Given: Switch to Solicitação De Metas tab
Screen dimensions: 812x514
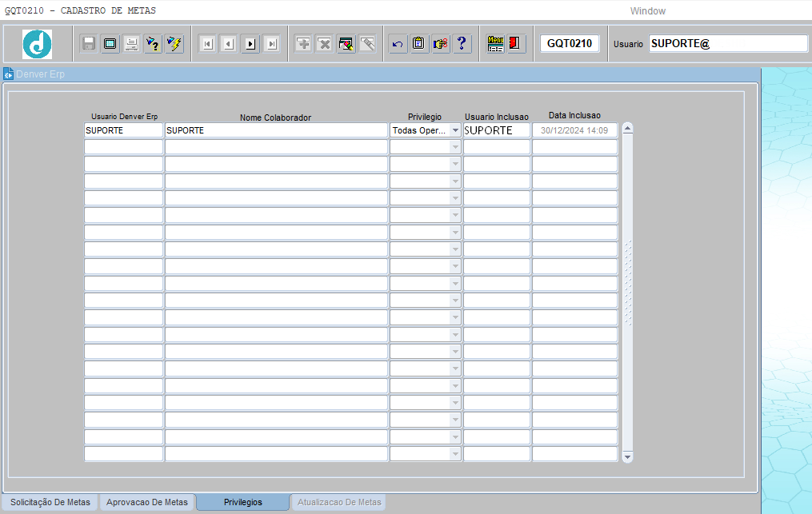Looking at the screenshot, I should pyautogui.click(x=50, y=502).
